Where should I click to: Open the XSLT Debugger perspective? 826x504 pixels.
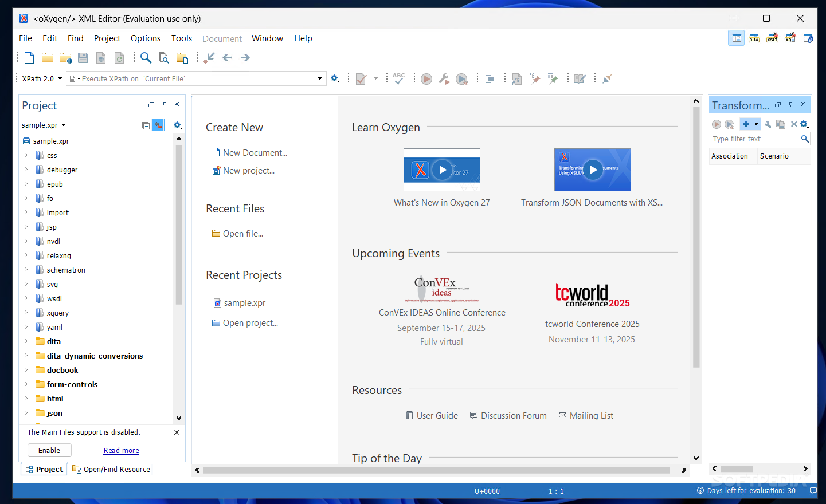tap(772, 38)
